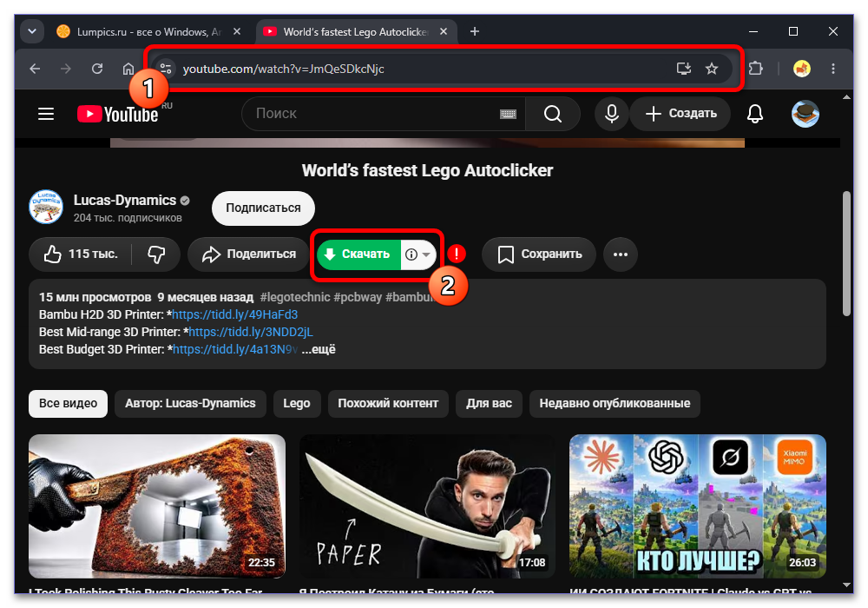Reload the current page
The height and width of the screenshot is (608, 868).
pos(97,69)
